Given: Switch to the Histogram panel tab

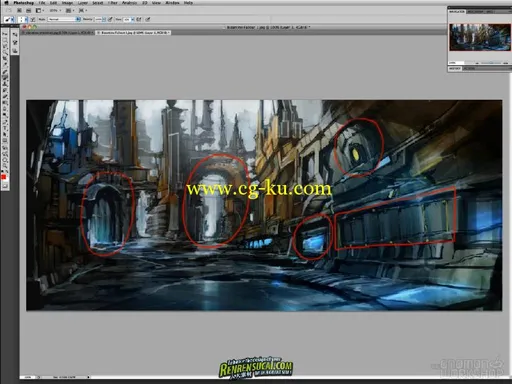Looking at the screenshot, I should 476,12.
